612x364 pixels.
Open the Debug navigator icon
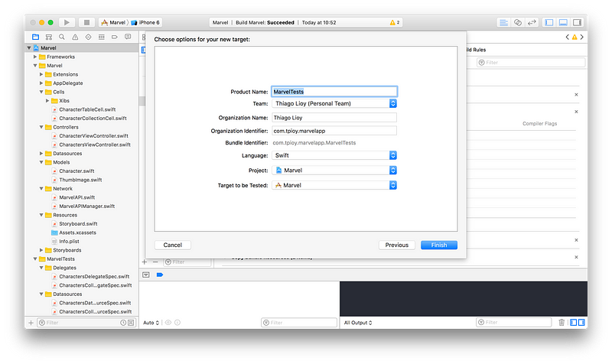(x=102, y=37)
